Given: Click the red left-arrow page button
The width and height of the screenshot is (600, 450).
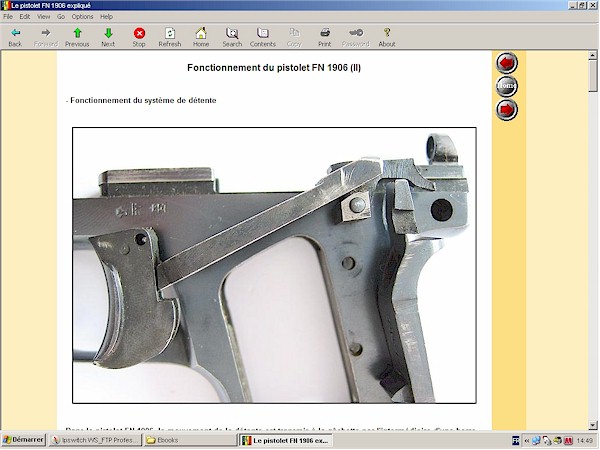Looking at the screenshot, I should (x=507, y=62).
